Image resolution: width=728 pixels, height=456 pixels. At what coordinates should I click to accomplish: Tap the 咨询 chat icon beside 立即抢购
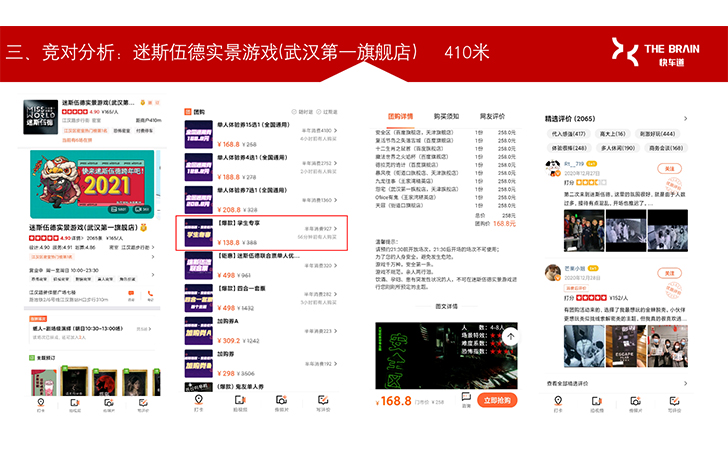[x=466, y=399]
